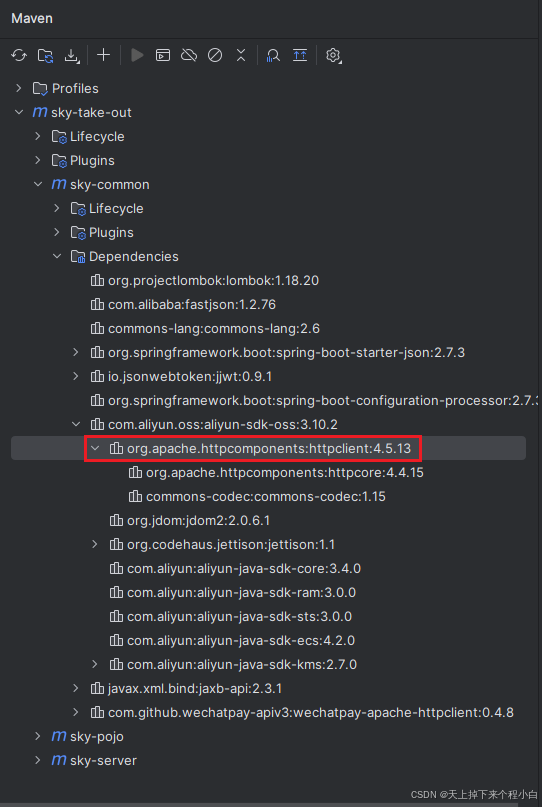Screen dimensions: 542x807
Task: Select org.jdom:jdom2:2.0.6.1 row
Action: pyautogui.click(x=268, y=521)
